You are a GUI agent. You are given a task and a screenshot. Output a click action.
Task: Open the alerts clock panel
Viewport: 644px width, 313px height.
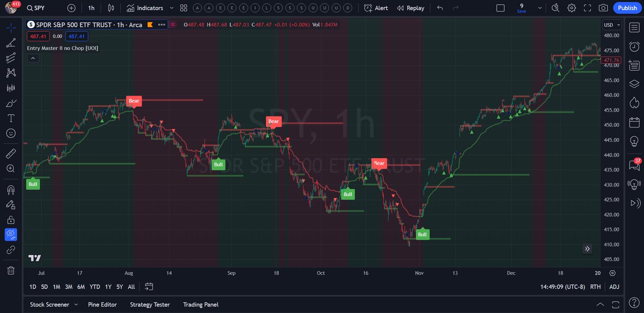tap(634, 47)
